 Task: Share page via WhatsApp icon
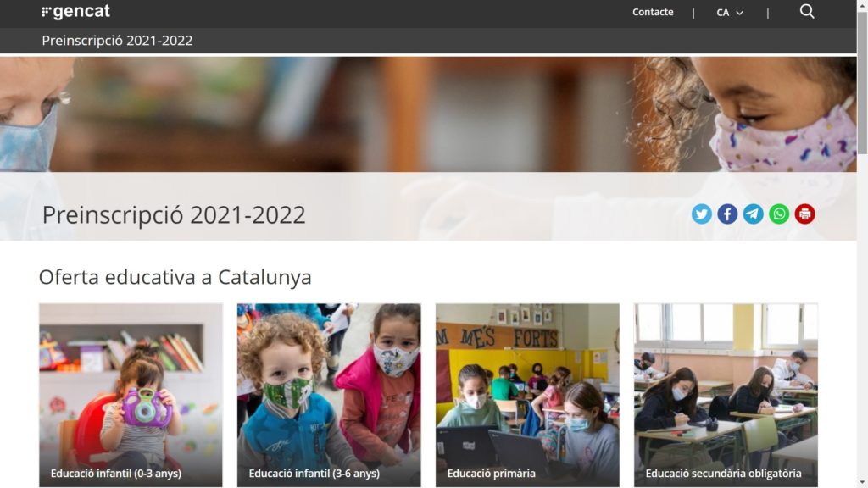(x=779, y=214)
